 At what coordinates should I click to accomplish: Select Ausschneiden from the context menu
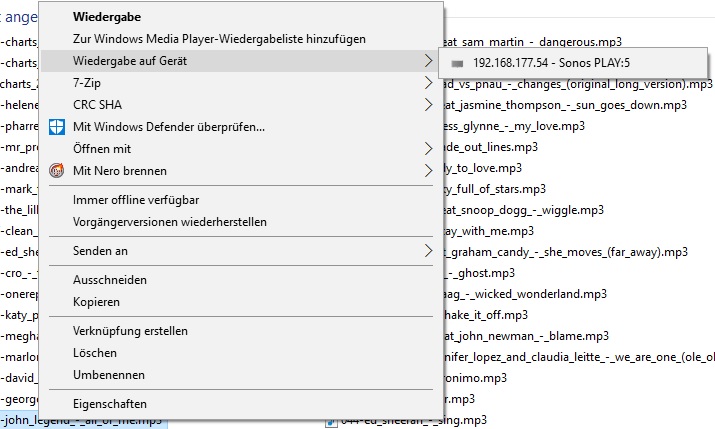pos(110,280)
